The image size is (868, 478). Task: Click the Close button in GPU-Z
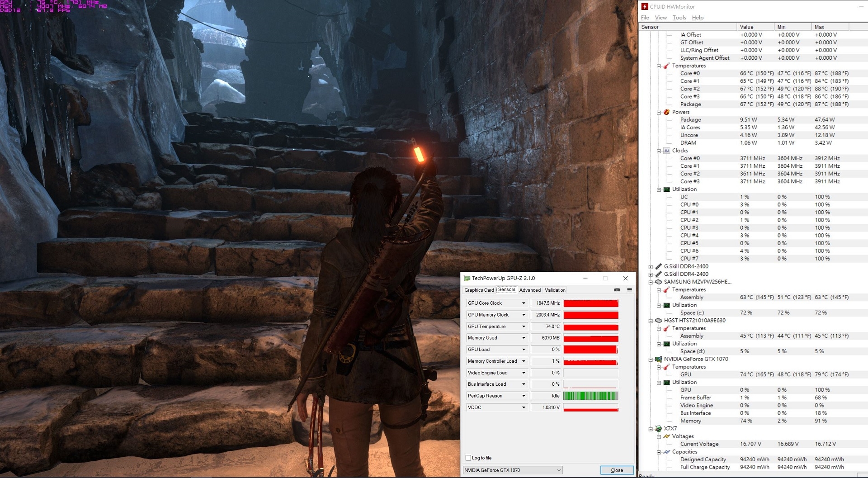(x=617, y=470)
